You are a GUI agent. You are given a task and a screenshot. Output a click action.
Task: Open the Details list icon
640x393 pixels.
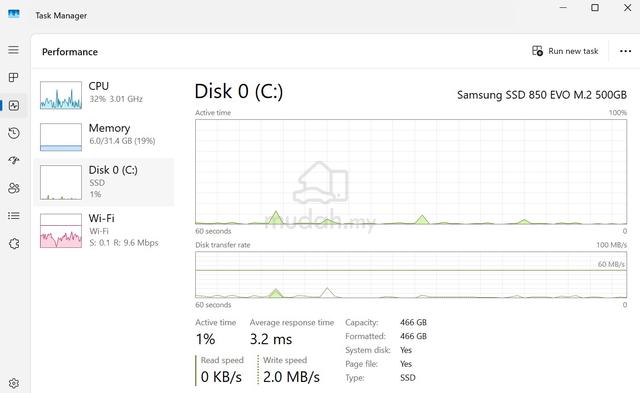(x=13, y=215)
